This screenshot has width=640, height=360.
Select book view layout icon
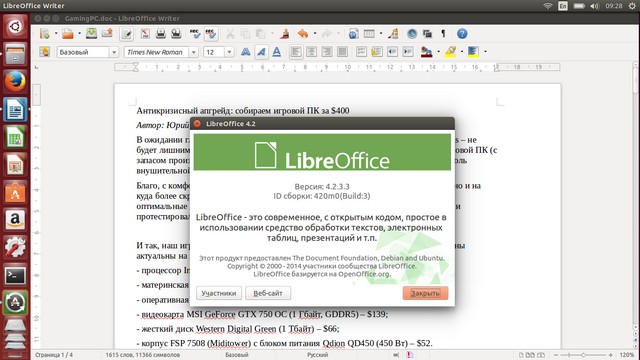(541, 355)
